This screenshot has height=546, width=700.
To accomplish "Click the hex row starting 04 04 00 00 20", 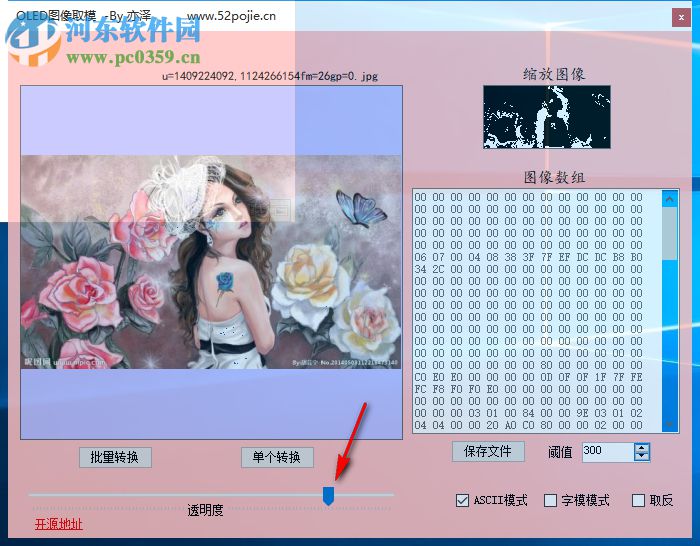I will [528, 425].
